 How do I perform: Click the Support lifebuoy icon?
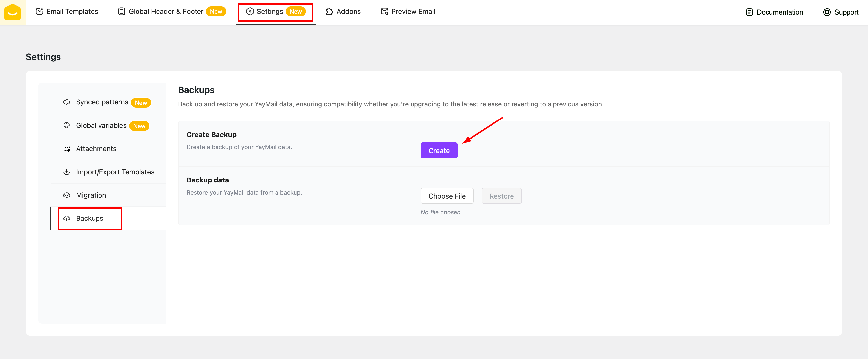(x=827, y=12)
